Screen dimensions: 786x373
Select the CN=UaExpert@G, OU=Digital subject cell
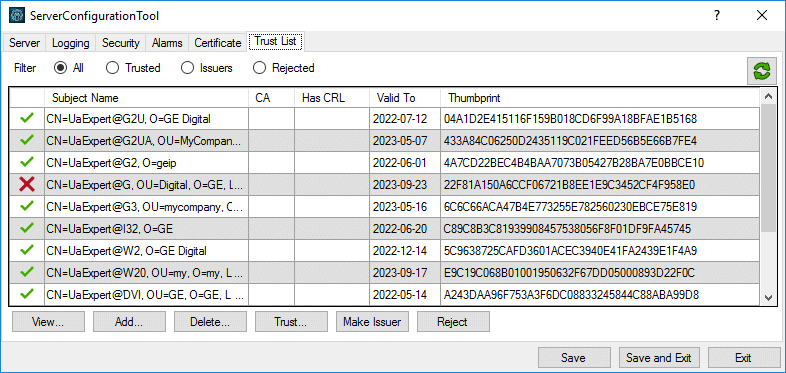point(146,184)
